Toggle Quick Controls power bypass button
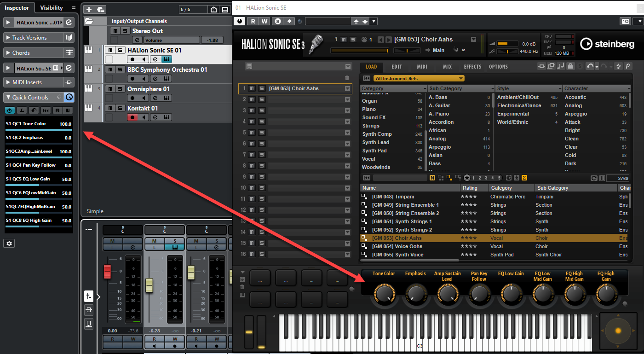Image resolution: width=644 pixels, height=354 pixels. pos(9,110)
